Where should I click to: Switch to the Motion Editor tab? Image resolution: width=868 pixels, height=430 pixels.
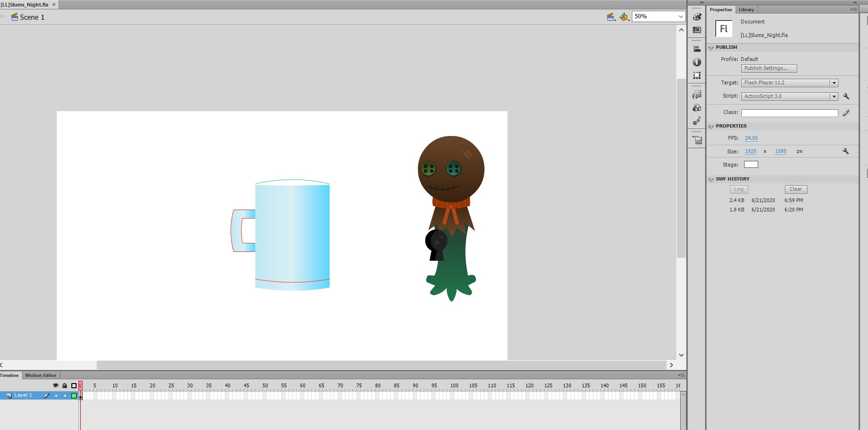pos(41,376)
